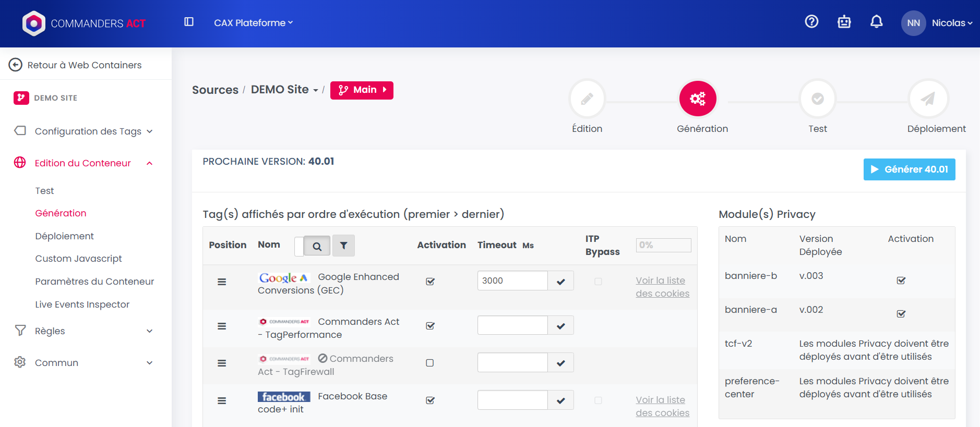
Task: Open the help question mark icon
Action: [811, 22]
